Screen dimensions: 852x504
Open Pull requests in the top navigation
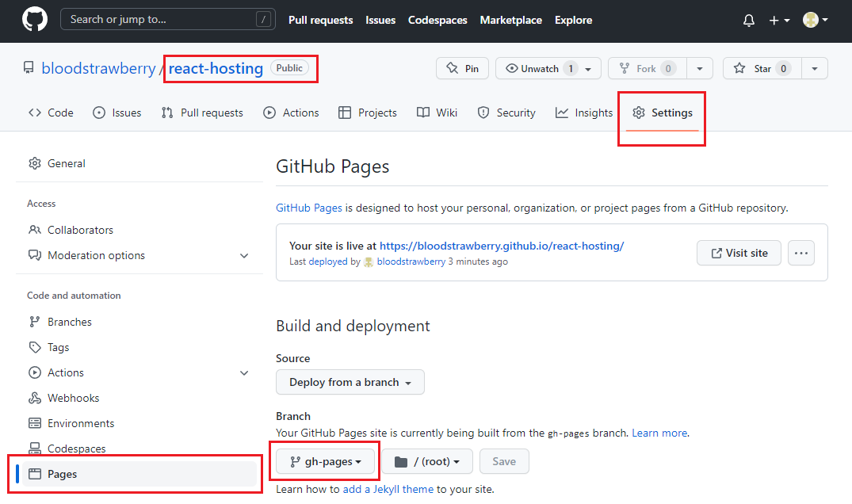click(320, 20)
